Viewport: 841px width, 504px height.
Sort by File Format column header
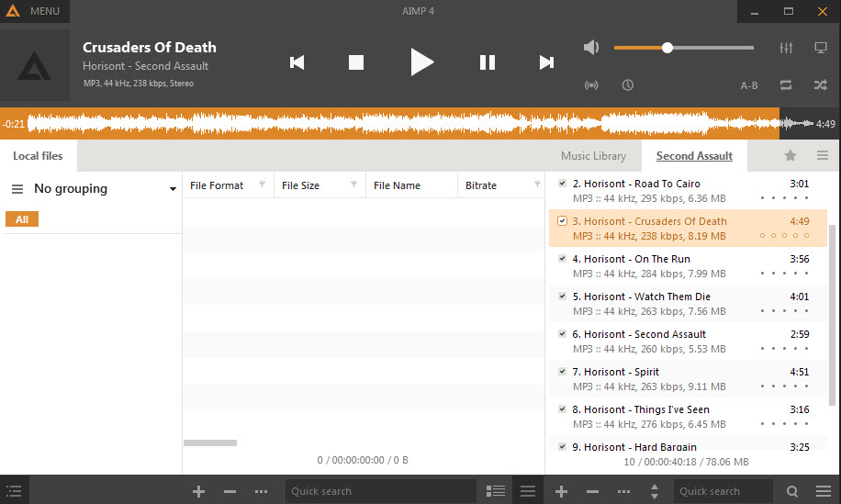217,185
